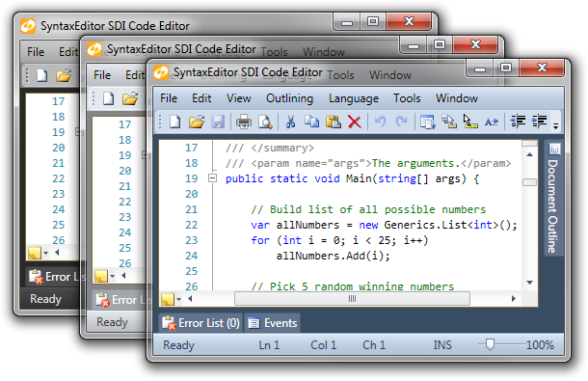Click the Print icon in toolbar
This screenshot has width=588, height=381.
pos(244,122)
